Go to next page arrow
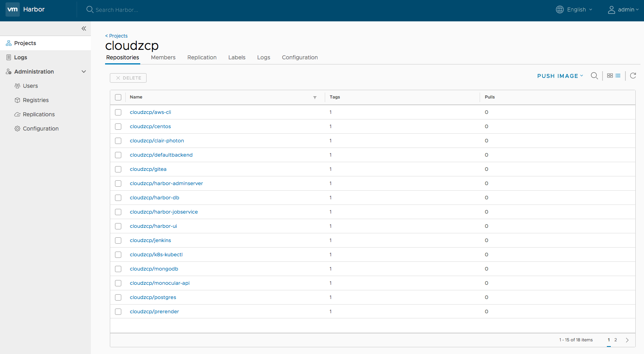 point(627,340)
